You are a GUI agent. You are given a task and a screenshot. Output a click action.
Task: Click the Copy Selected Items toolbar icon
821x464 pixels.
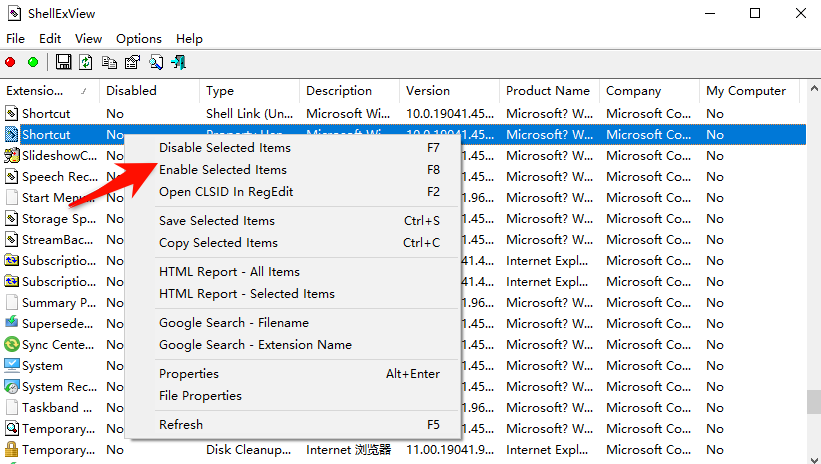coord(109,62)
